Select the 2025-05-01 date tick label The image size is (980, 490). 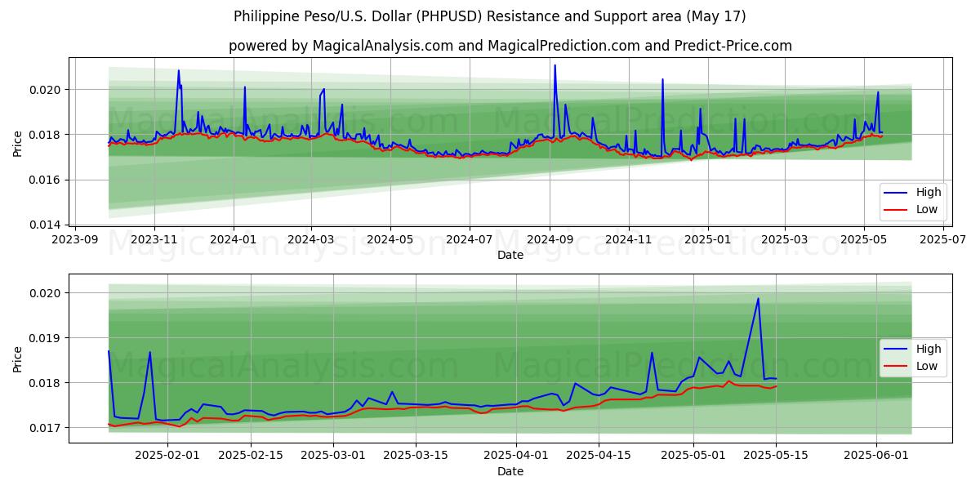pyautogui.click(x=693, y=456)
